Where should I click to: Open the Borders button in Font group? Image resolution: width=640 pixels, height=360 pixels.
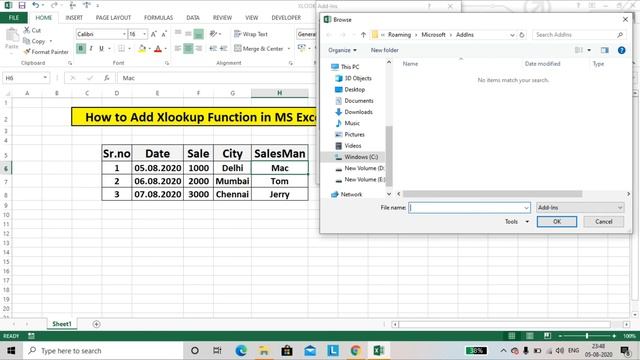tap(122, 49)
